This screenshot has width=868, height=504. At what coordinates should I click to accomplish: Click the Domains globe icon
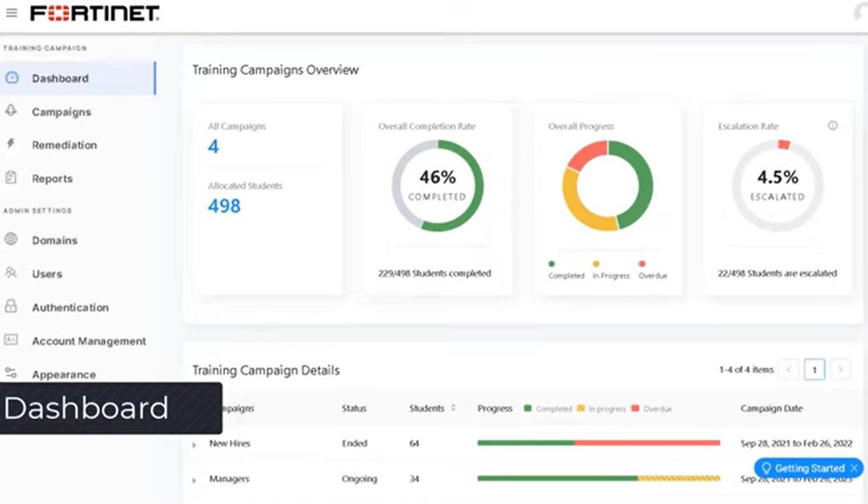11,239
